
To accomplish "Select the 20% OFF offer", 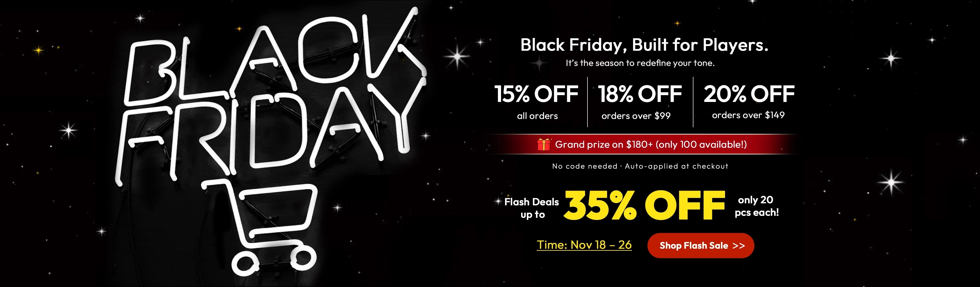I will pos(749,94).
